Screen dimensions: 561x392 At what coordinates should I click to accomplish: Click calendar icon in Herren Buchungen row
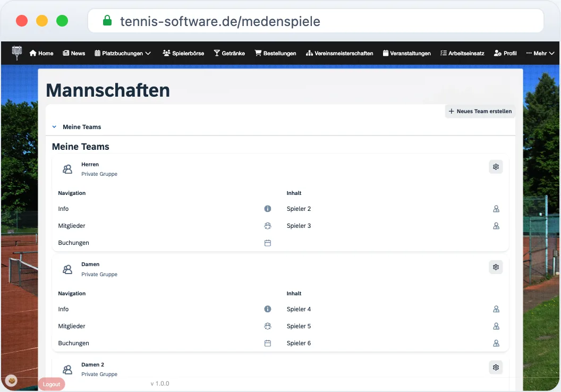(268, 243)
